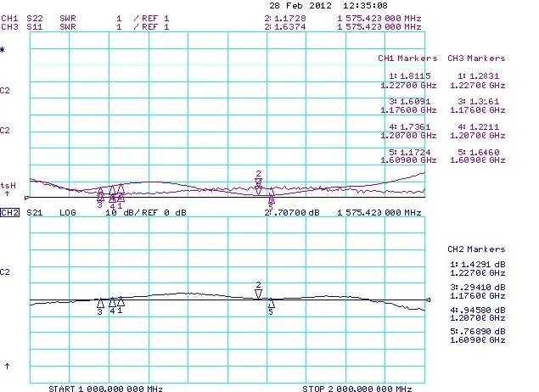Click CH3 marker 2 value '1.6374'
Screen dimensions: 539x392
(290, 27)
